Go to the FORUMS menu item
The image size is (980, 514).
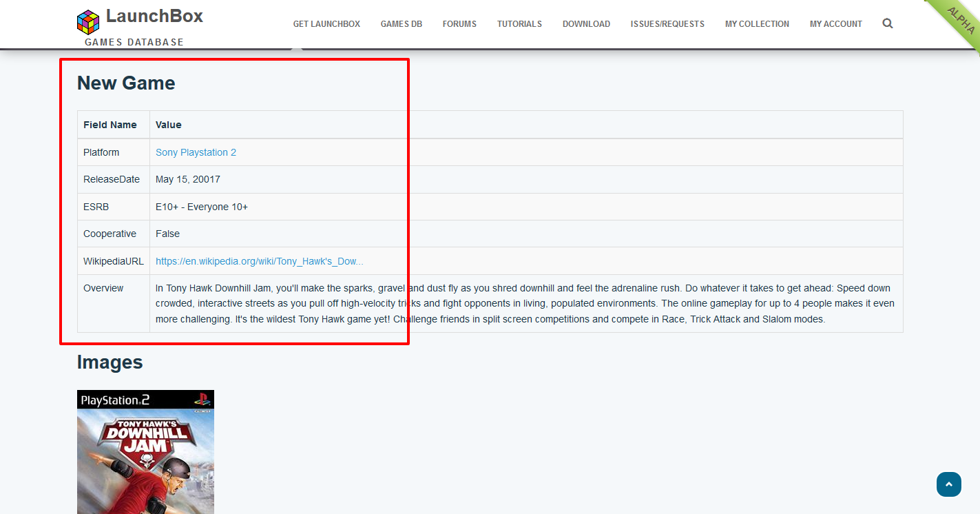pos(459,23)
